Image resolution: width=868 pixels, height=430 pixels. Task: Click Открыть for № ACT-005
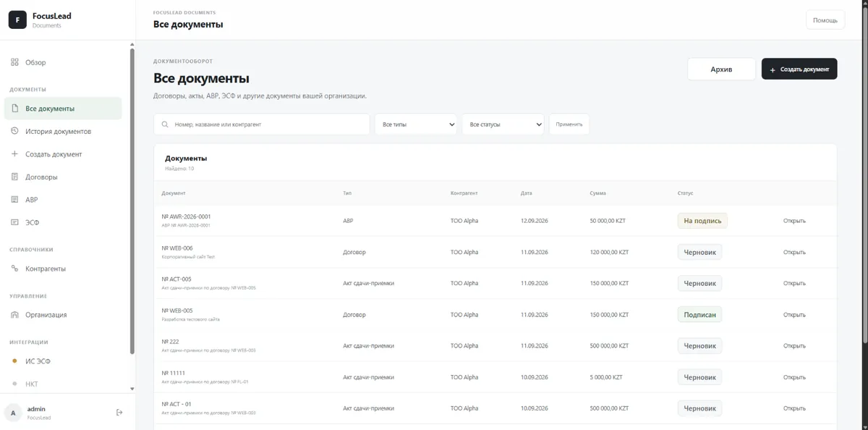tap(794, 283)
